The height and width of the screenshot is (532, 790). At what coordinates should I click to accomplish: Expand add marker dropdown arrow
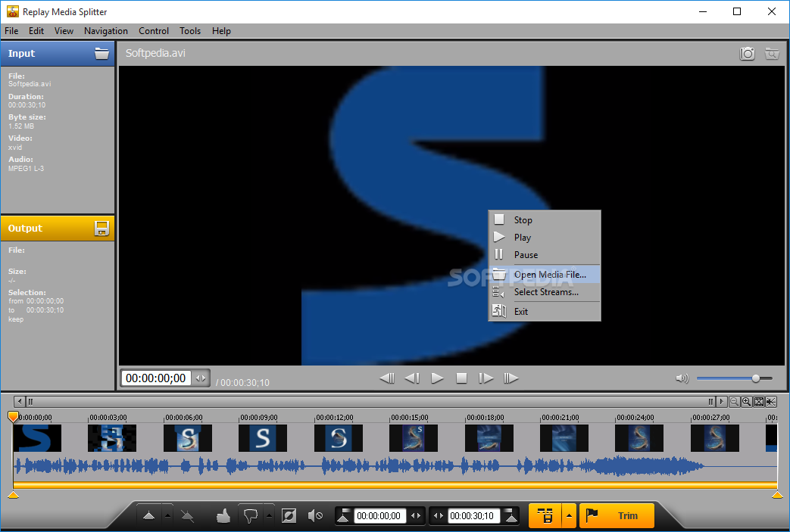[x=168, y=515]
